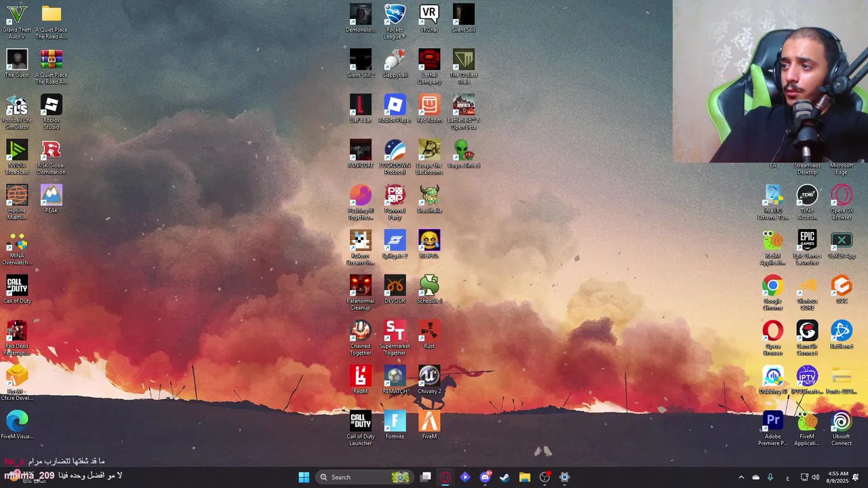Image resolution: width=868 pixels, height=488 pixels.
Task: Launch LOCKDOWN Protocol shortcut
Action: [x=395, y=157]
